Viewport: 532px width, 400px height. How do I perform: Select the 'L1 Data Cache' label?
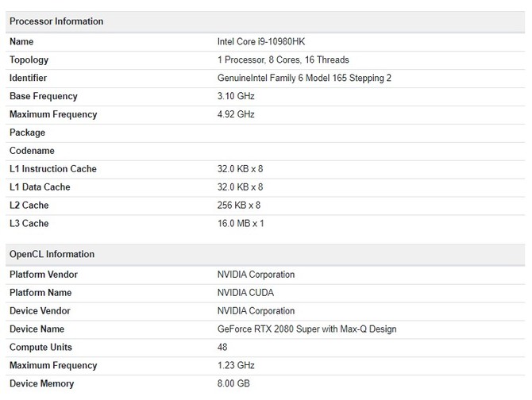tap(40, 187)
